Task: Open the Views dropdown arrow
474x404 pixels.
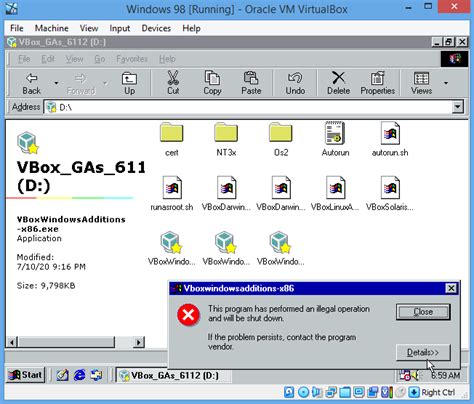Action: [x=446, y=83]
